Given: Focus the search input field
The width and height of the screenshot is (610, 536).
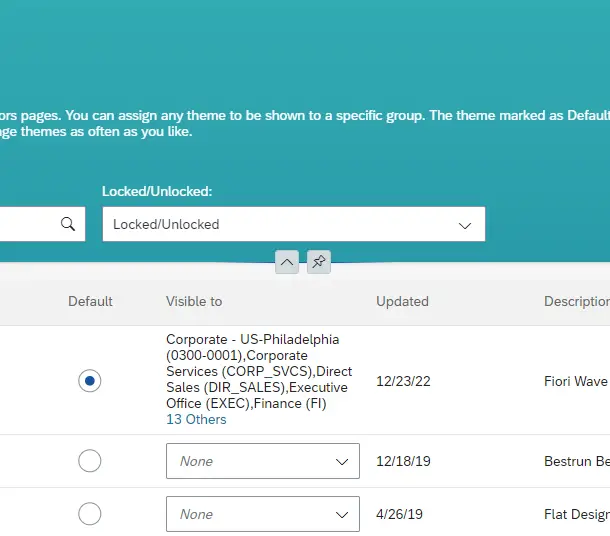Looking at the screenshot, I should coord(25,224).
